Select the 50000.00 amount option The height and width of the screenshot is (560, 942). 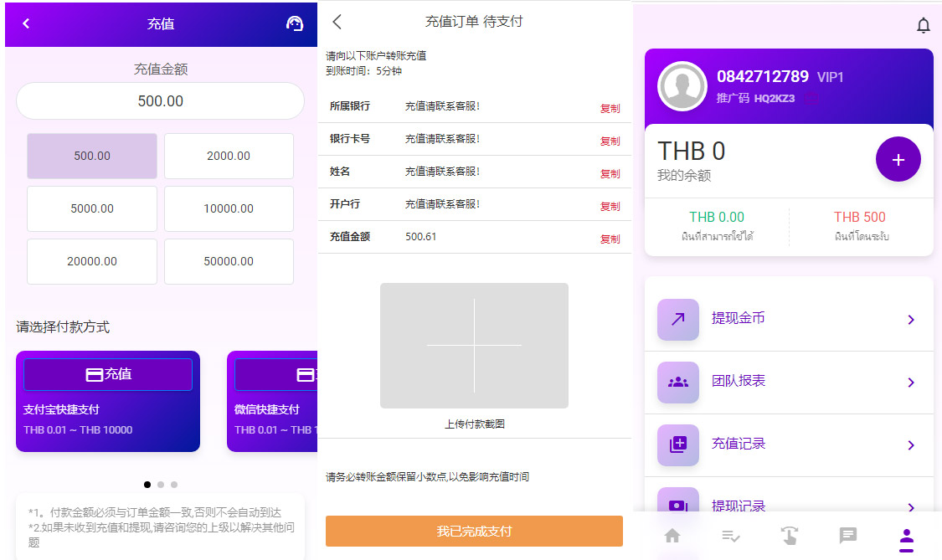229,261
